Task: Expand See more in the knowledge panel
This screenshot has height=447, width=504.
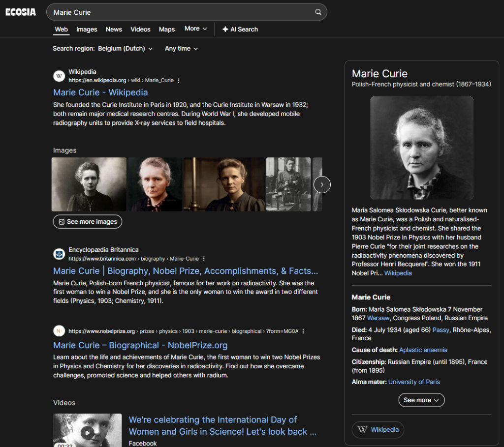Action: pos(421,400)
